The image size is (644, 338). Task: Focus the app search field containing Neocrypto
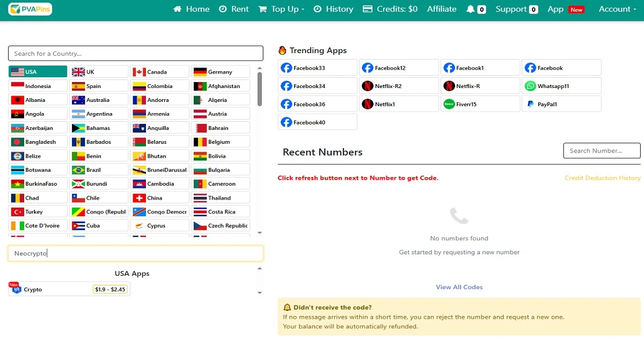pos(136,253)
